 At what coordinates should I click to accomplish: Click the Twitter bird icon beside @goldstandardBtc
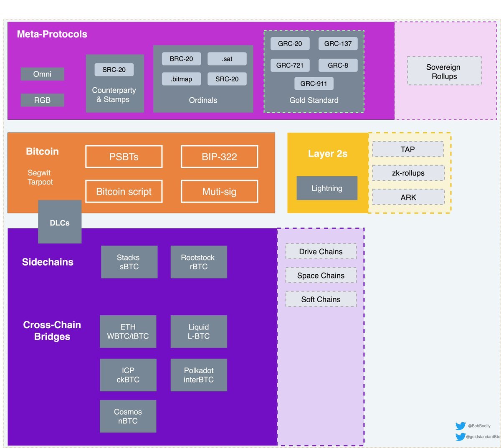pos(461,437)
